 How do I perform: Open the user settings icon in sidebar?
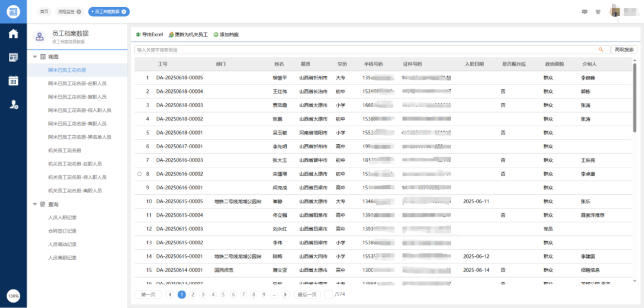pos(13,104)
